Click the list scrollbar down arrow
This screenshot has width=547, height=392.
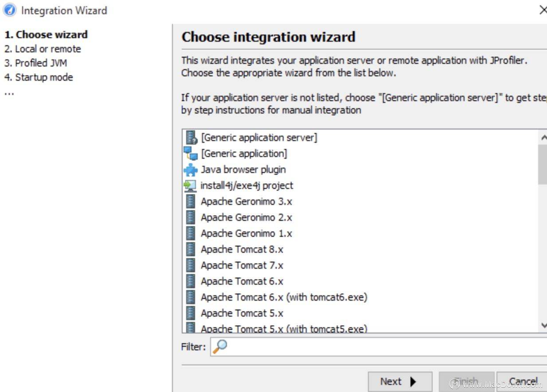point(543,325)
